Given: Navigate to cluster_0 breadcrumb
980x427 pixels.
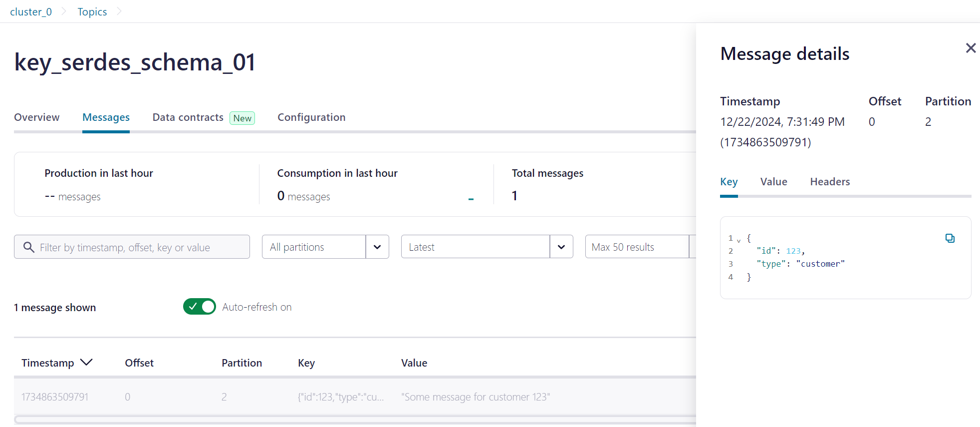Looking at the screenshot, I should [31, 12].
